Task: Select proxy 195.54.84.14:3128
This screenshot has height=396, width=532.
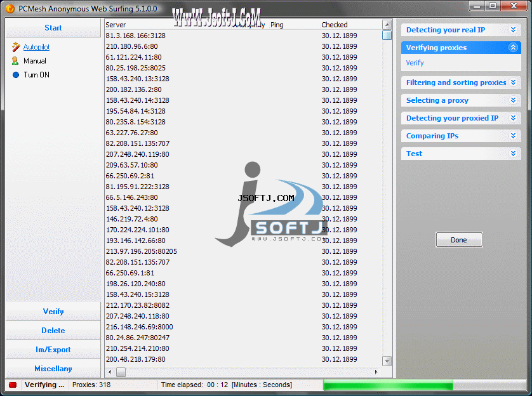Action: [135, 111]
